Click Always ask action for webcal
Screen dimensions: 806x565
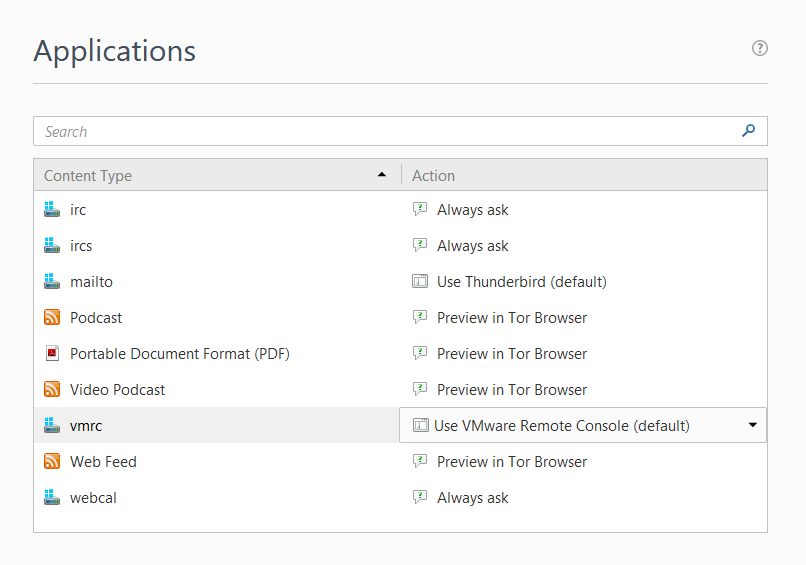point(472,498)
